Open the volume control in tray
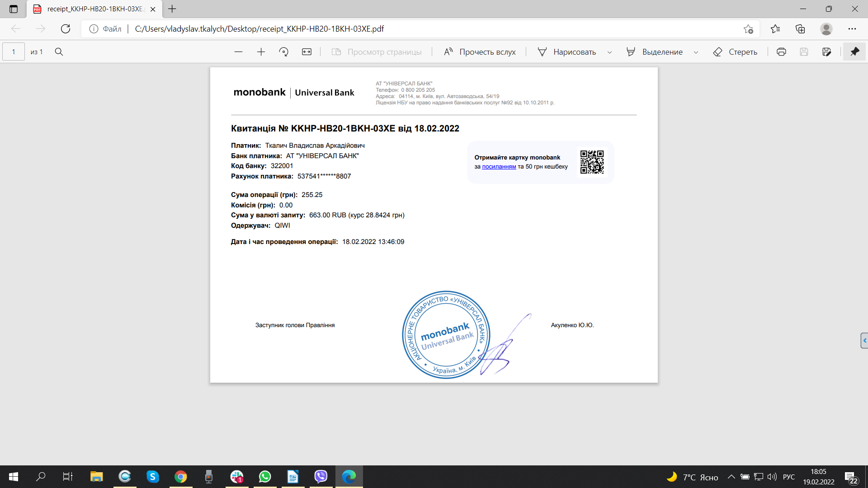 [772, 477]
